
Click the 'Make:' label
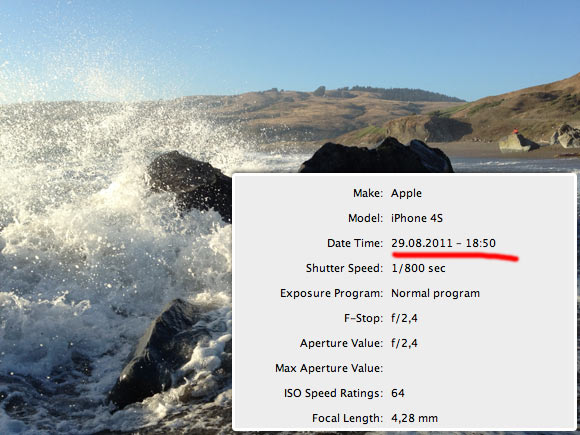pyautogui.click(x=368, y=193)
